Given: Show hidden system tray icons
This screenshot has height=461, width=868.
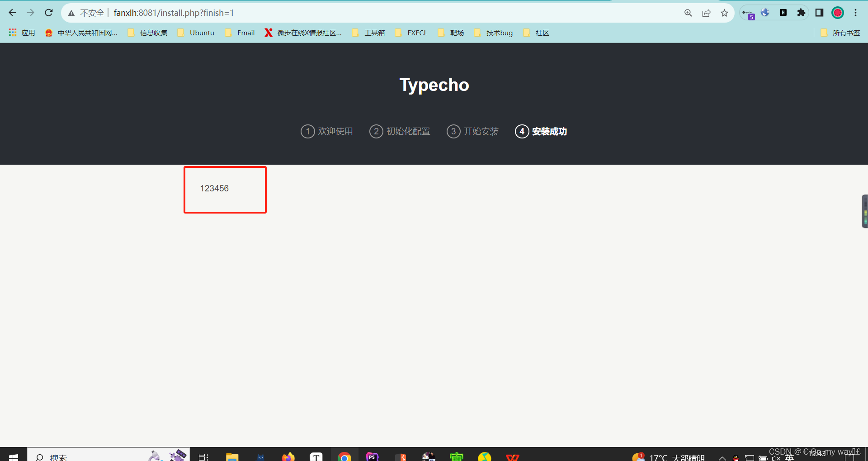Looking at the screenshot, I should [x=722, y=457].
